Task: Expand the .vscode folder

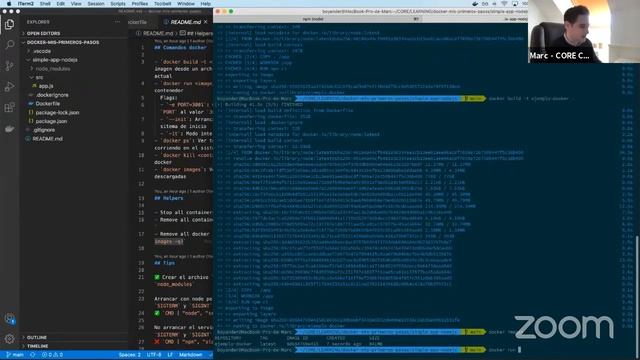Action: pos(42,51)
